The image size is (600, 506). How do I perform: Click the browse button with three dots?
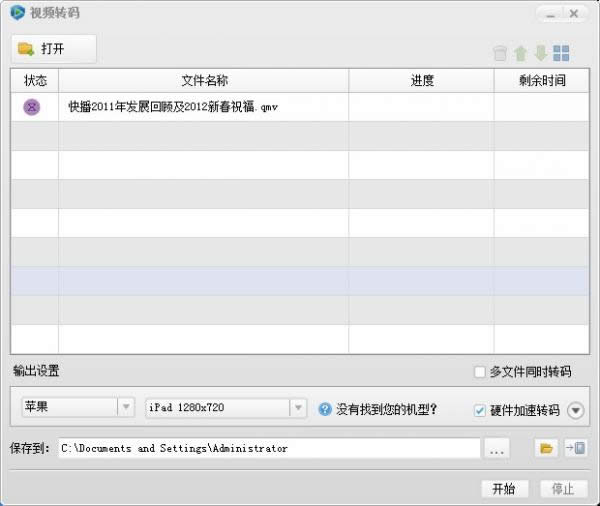497,449
